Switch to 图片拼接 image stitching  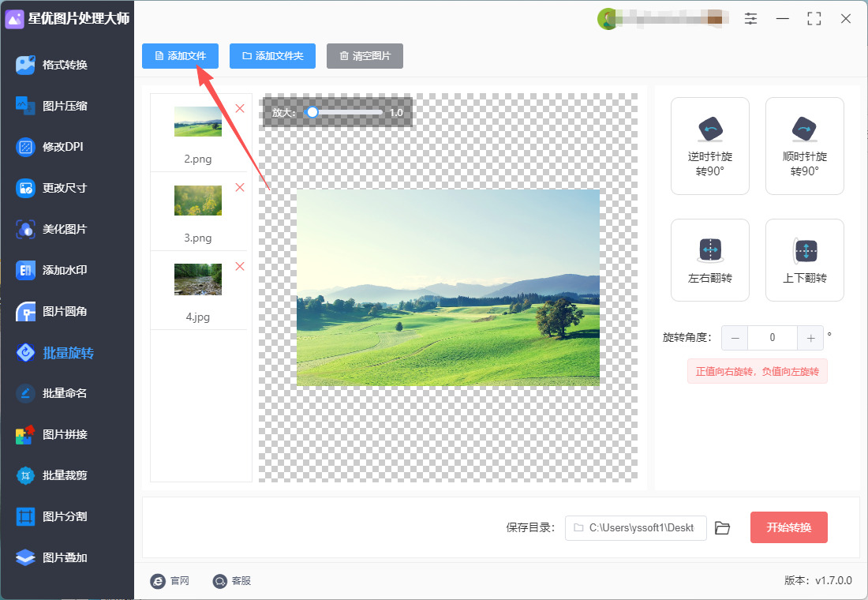tap(52, 434)
